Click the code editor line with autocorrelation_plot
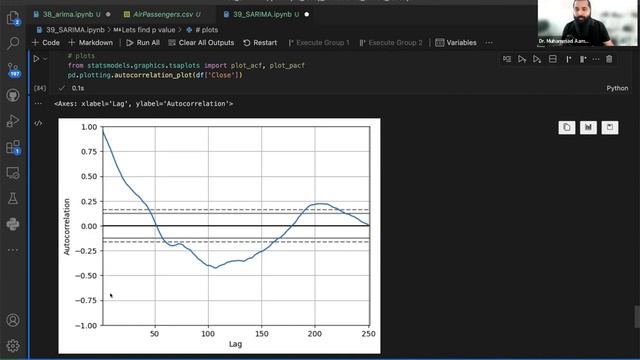 click(155, 75)
